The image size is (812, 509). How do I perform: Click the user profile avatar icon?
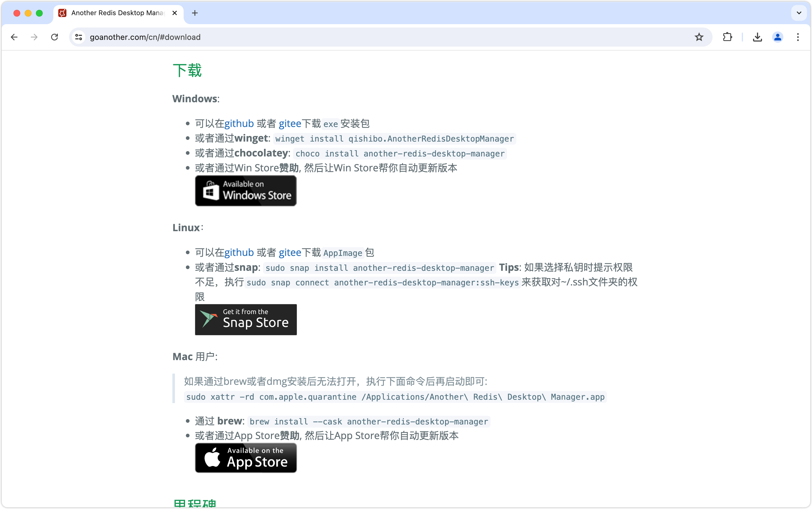(x=778, y=37)
